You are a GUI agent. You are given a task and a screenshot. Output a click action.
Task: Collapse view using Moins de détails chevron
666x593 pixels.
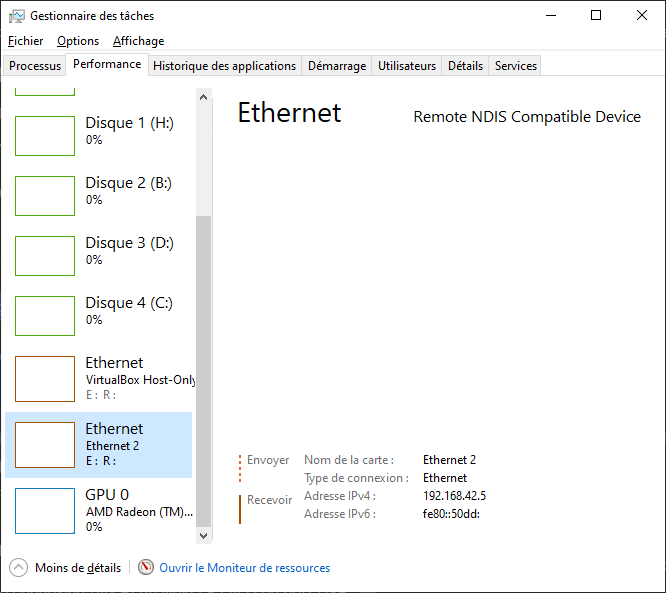[19, 568]
